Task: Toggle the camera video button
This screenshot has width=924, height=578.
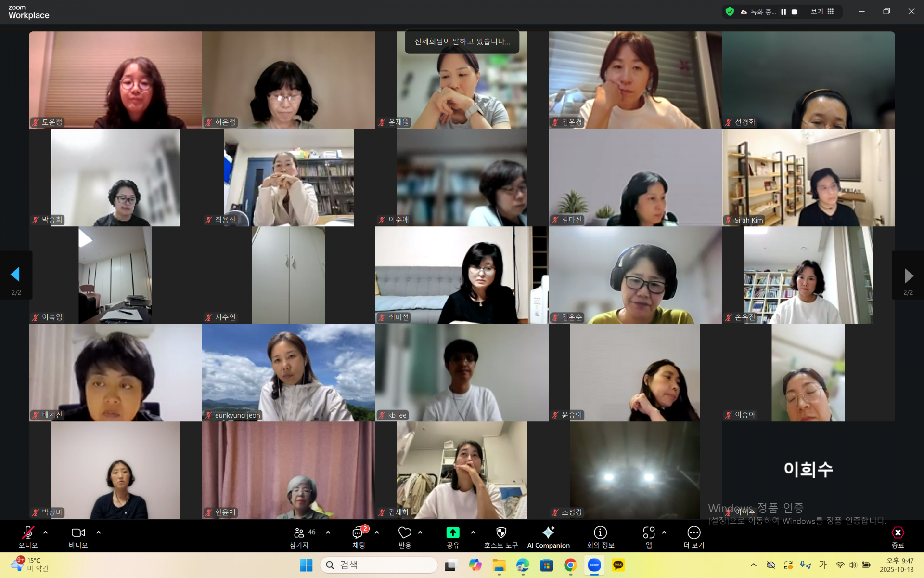Action: [78, 532]
